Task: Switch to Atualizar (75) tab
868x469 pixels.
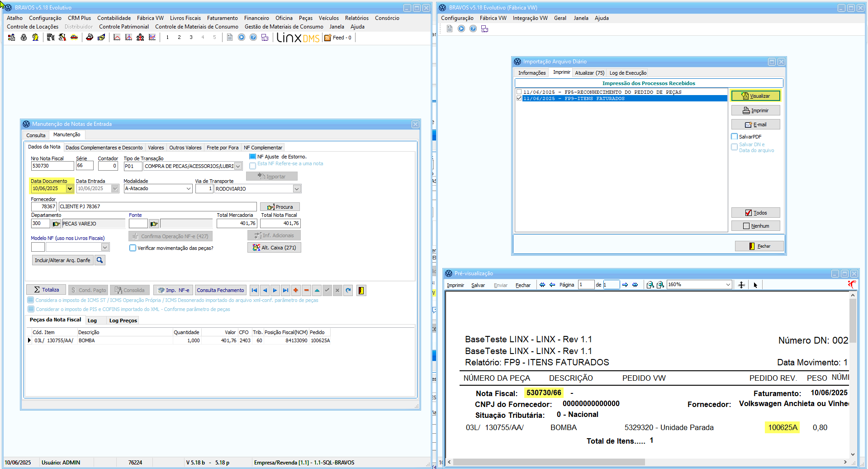Action: point(589,73)
